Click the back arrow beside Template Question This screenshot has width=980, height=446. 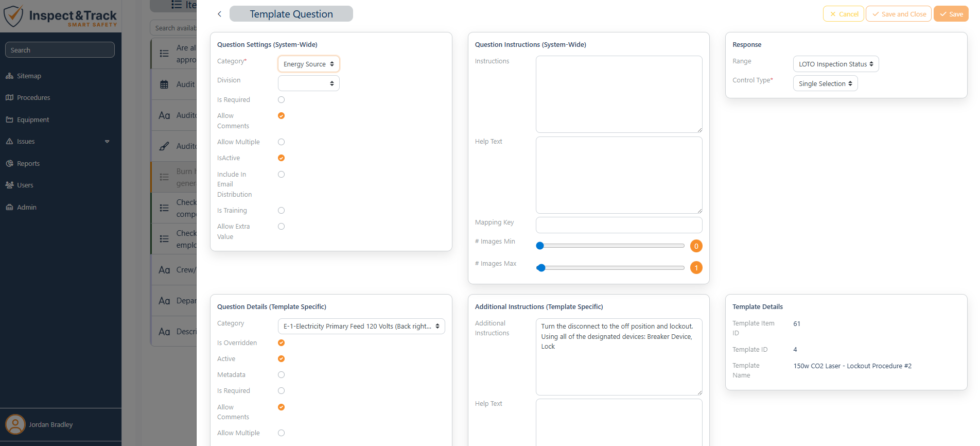(219, 14)
